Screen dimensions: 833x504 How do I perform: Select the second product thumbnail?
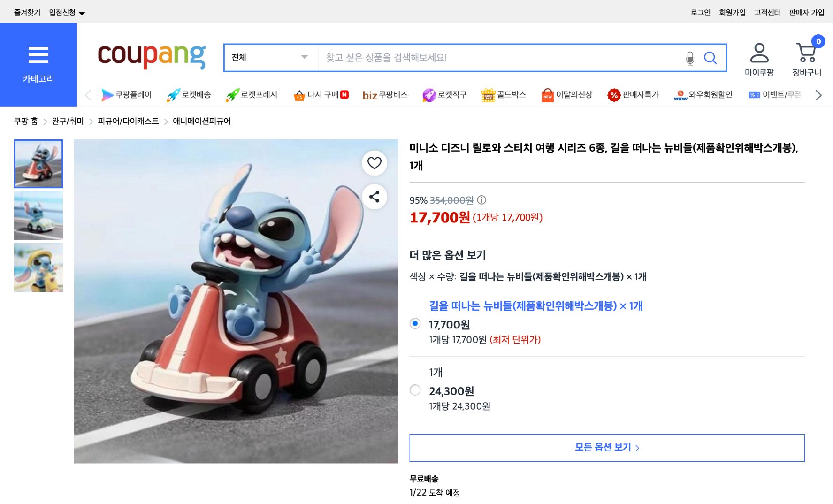(x=38, y=216)
